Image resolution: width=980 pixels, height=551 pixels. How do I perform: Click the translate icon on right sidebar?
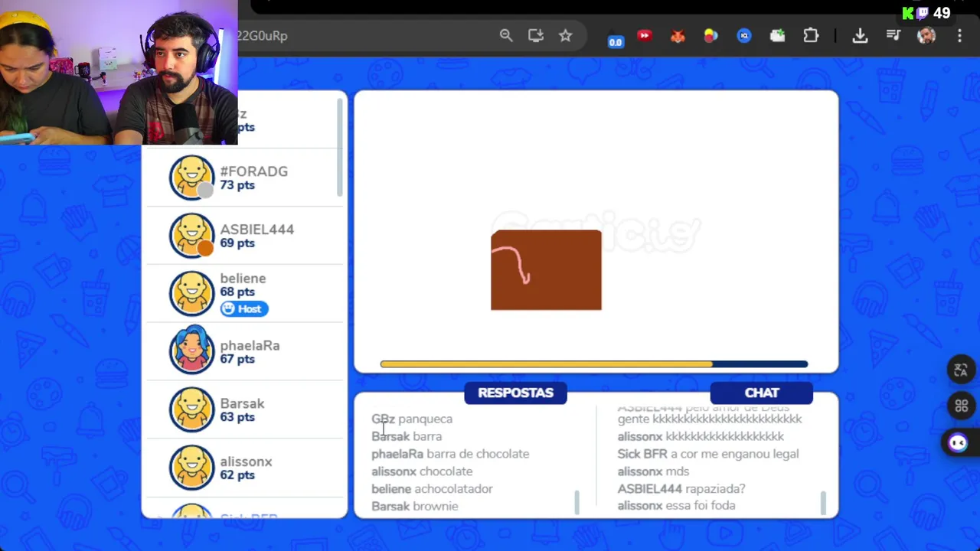[x=961, y=370]
